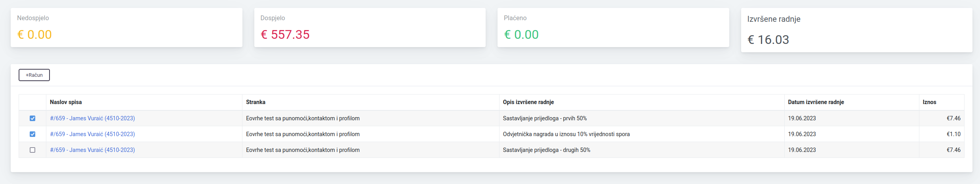Click the 'Plaćeno' summary card
This screenshot has height=184, width=980.
[613, 28]
